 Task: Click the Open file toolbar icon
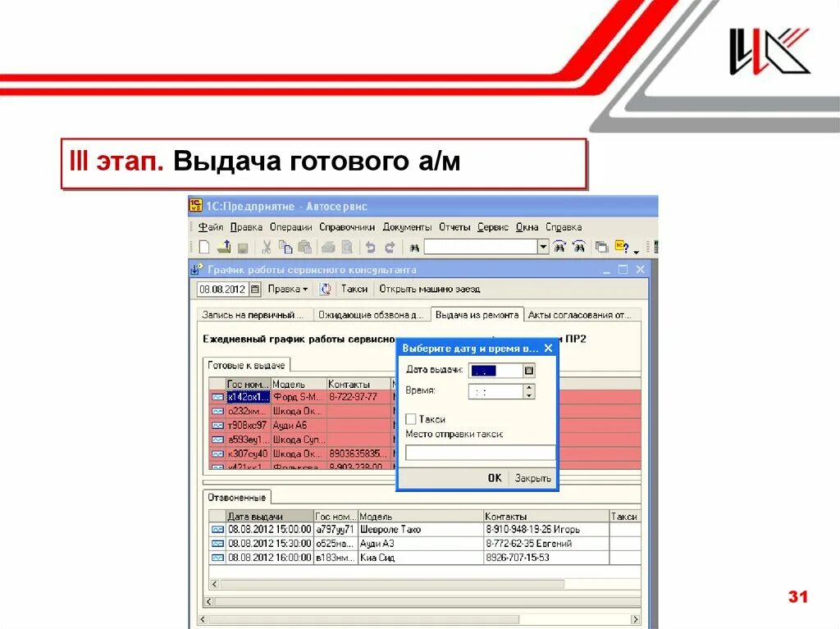coord(224,247)
